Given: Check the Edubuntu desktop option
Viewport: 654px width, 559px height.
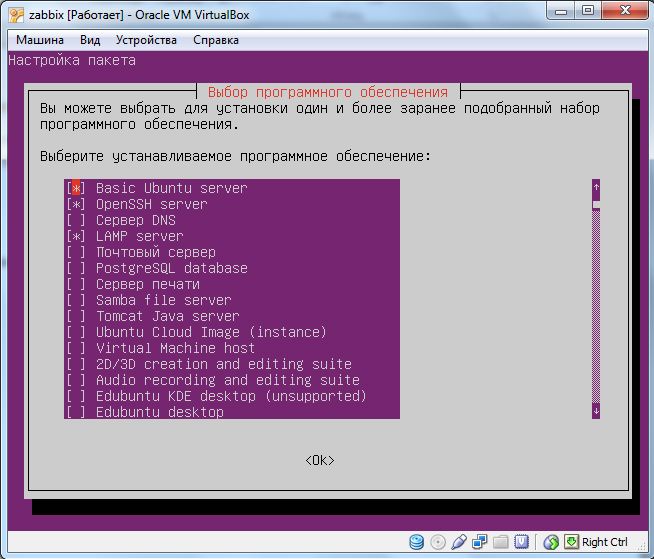Looking at the screenshot, I should coord(76,412).
